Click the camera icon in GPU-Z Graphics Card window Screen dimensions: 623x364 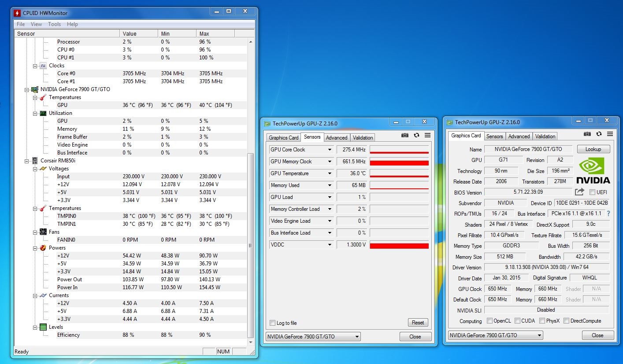coord(587,134)
